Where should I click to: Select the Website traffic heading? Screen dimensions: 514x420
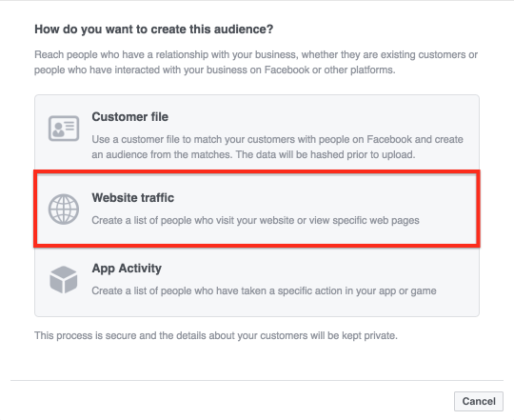click(132, 198)
